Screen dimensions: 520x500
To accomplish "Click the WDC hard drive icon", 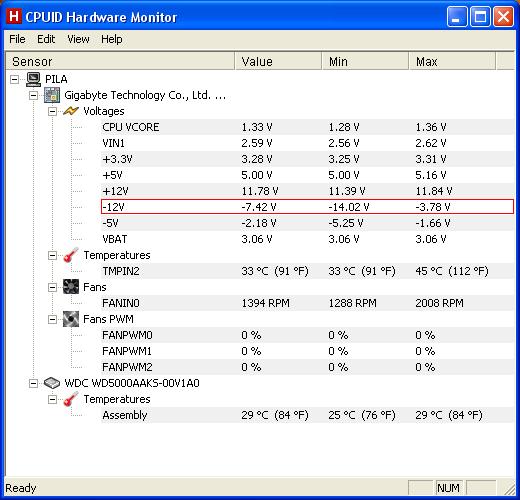I will point(52,383).
